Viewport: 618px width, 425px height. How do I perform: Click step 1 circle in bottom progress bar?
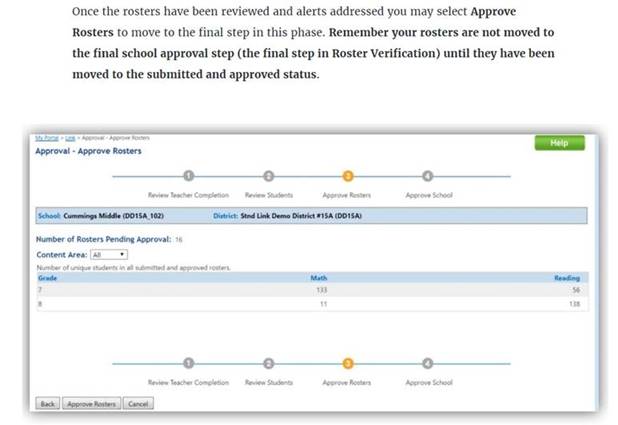click(188, 364)
